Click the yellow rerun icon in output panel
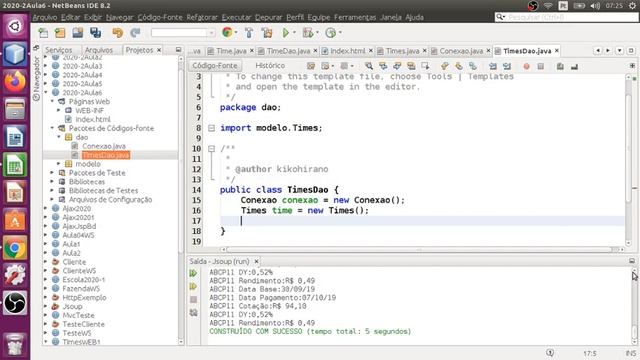 (193, 287)
